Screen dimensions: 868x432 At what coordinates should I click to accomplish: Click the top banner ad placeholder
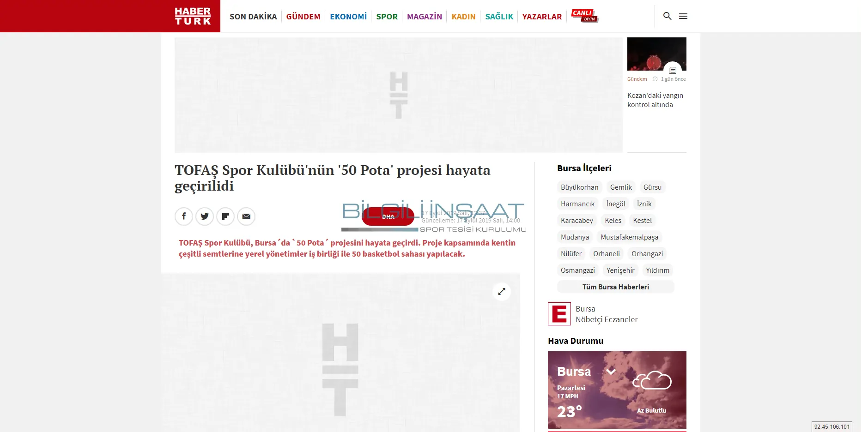click(398, 95)
